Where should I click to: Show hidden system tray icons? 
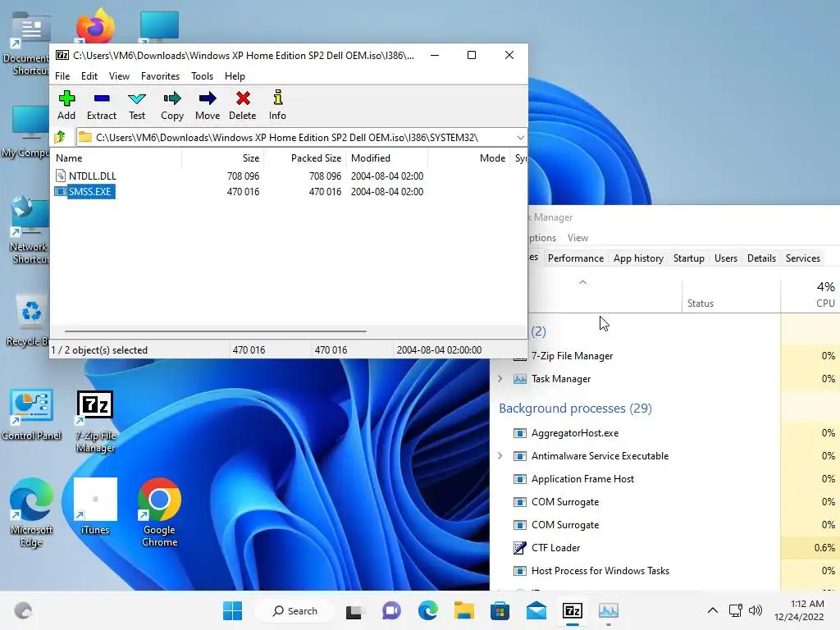pyautogui.click(x=713, y=610)
